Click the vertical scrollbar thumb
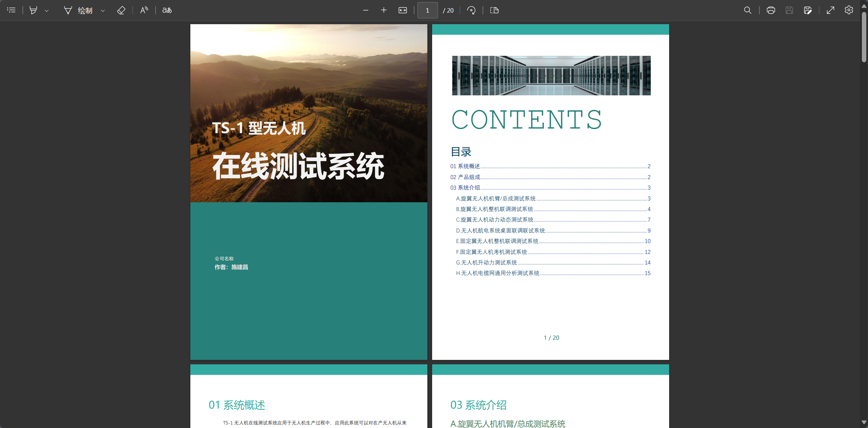Viewport: 868px width, 428px height. [x=864, y=37]
